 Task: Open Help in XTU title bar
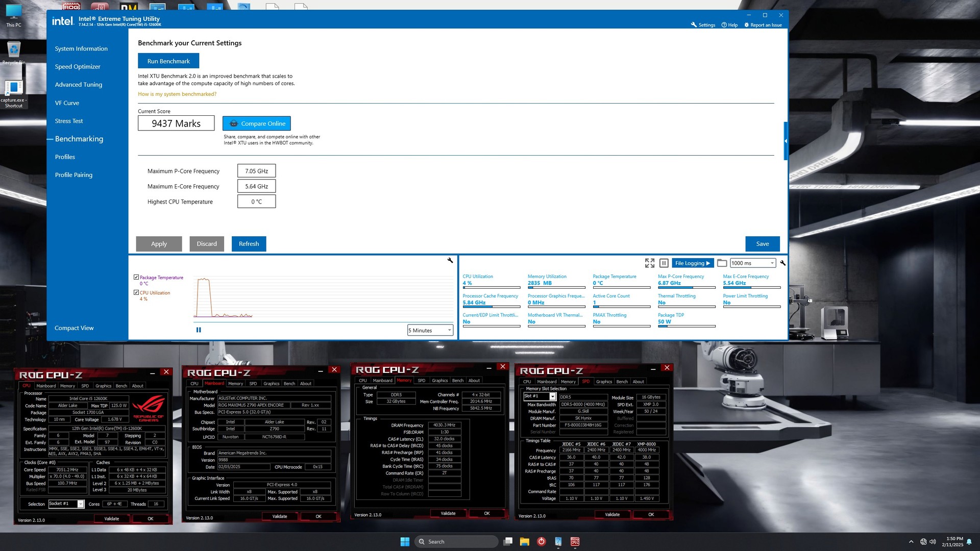point(729,24)
